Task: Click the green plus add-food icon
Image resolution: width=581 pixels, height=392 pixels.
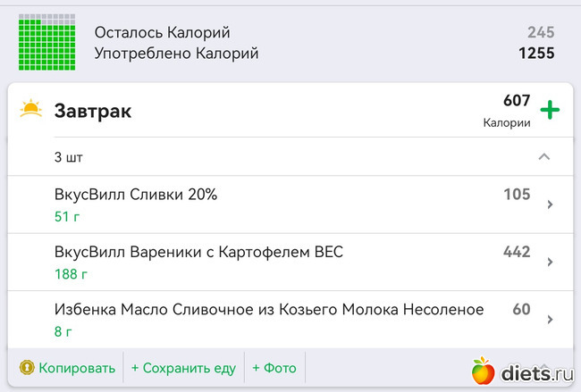Action: 550,111
